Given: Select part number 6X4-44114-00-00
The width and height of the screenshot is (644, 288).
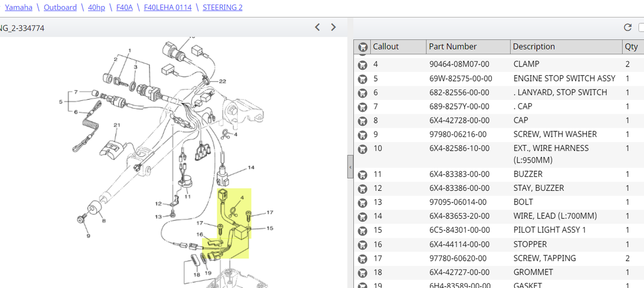Looking at the screenshot, I should 459,245.
